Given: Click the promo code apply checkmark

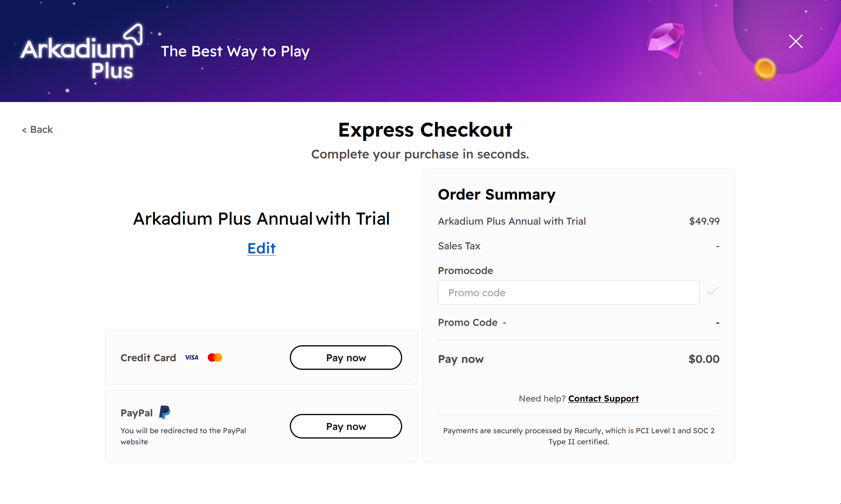Looking at the screenshot, I should point(713,292).
